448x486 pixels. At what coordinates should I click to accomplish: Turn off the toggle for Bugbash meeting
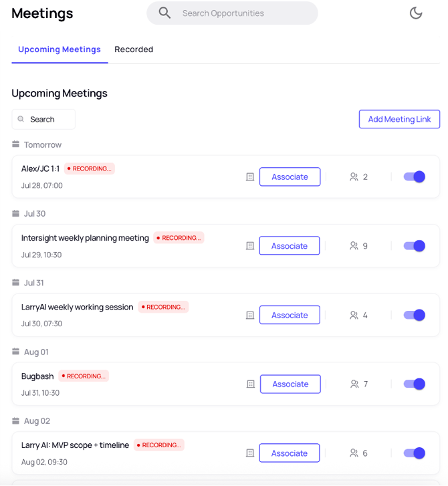point(414,384)
